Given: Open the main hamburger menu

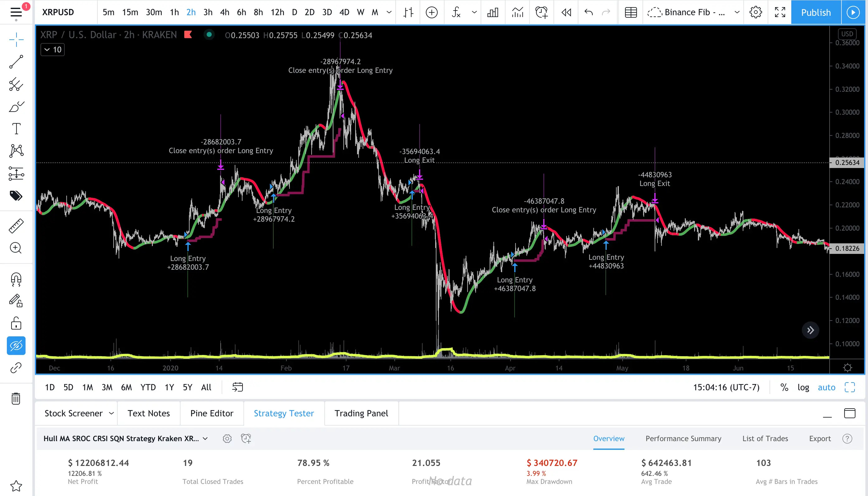Looking at the screenshot, I should (x=16, y=12).
